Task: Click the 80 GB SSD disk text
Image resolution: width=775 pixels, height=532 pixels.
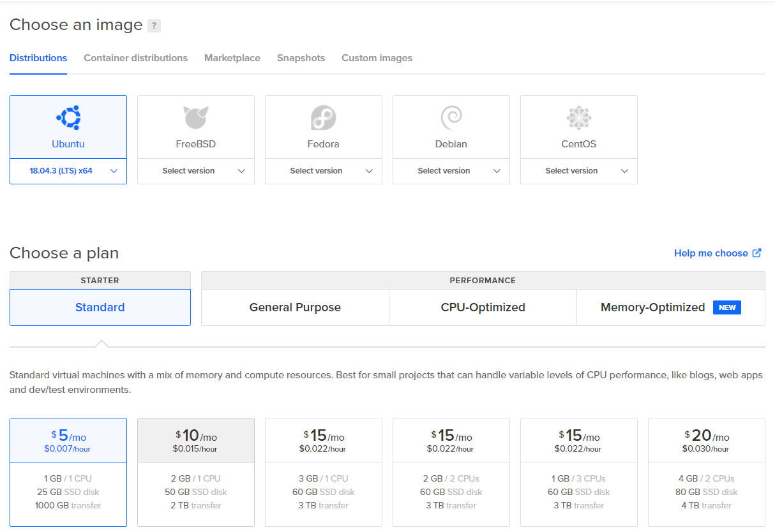Action: (x=707, y=492)
